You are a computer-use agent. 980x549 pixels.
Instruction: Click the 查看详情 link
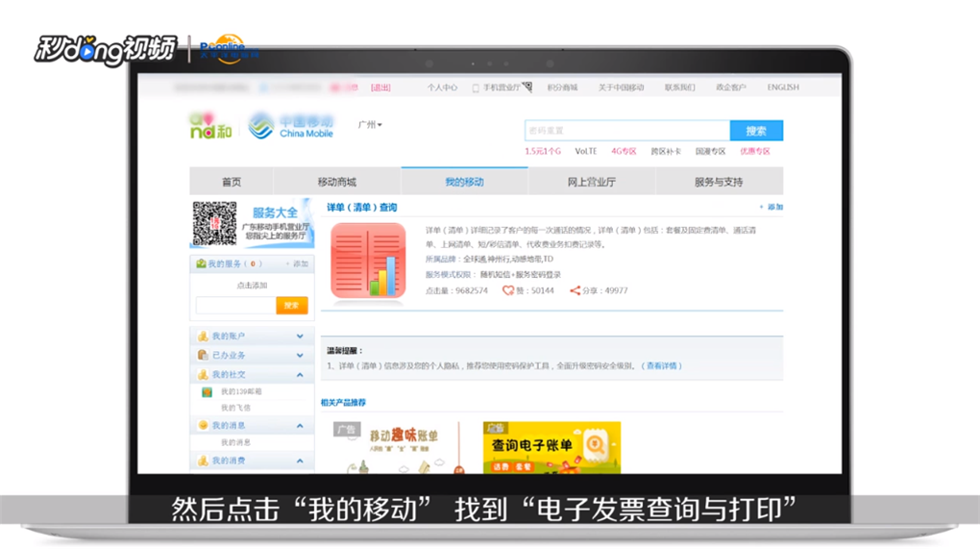[662, 365]
